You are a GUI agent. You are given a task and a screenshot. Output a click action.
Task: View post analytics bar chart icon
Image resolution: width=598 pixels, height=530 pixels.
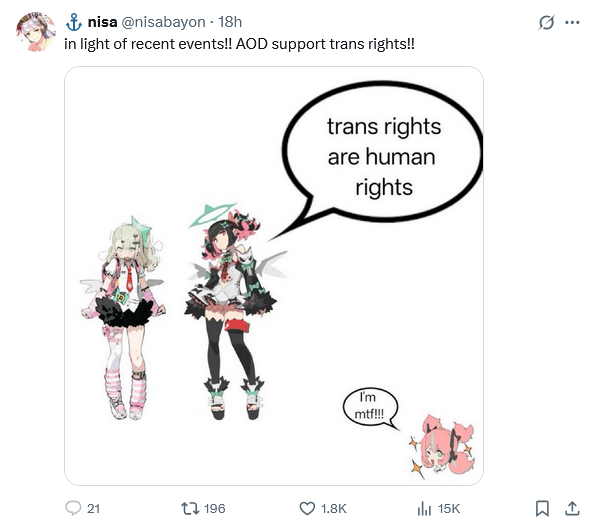[x=424, y=509]
